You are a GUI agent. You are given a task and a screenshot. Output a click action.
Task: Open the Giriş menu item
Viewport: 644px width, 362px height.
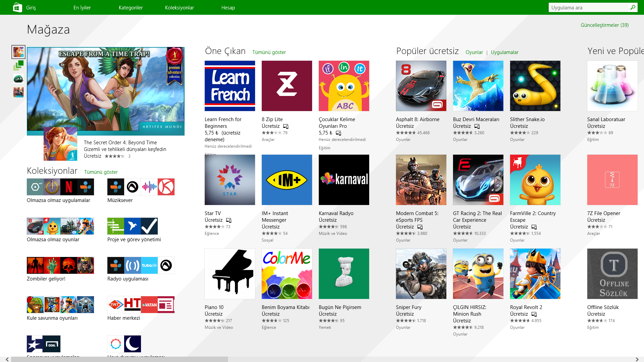click(x=31, y=8)
